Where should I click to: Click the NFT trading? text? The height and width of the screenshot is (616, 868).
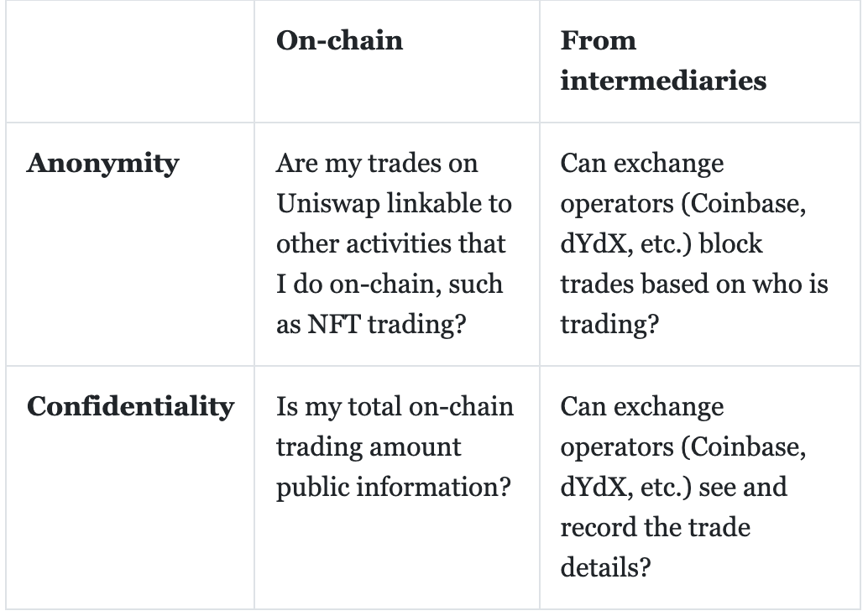click(387, 324)
